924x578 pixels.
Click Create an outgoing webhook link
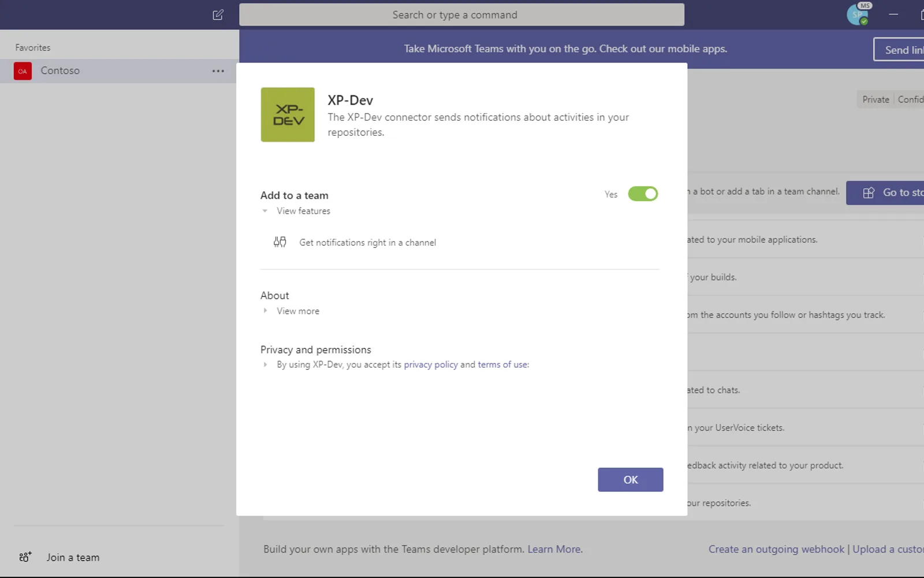click(x=776, y=549)
